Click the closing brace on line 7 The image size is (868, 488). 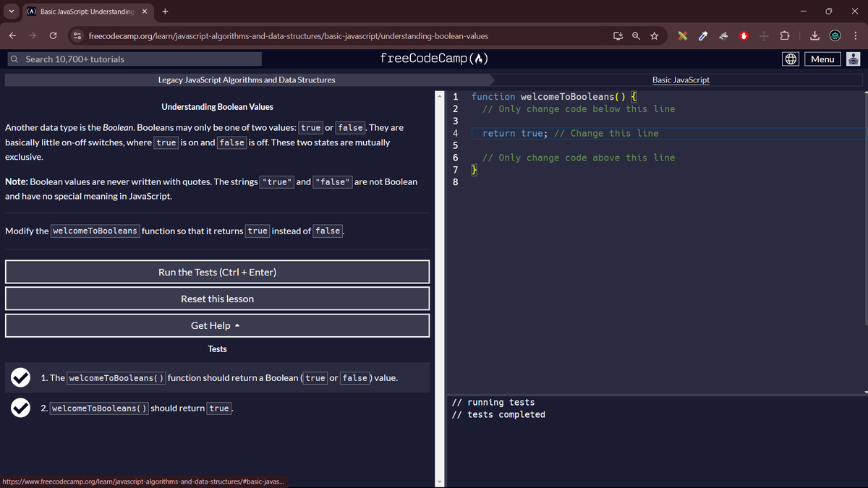(475, 170)
